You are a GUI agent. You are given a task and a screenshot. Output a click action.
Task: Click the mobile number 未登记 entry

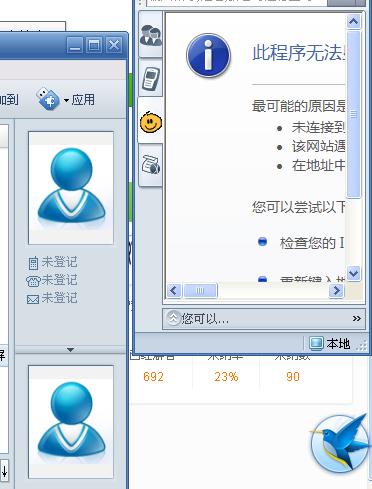coord(59,262)
